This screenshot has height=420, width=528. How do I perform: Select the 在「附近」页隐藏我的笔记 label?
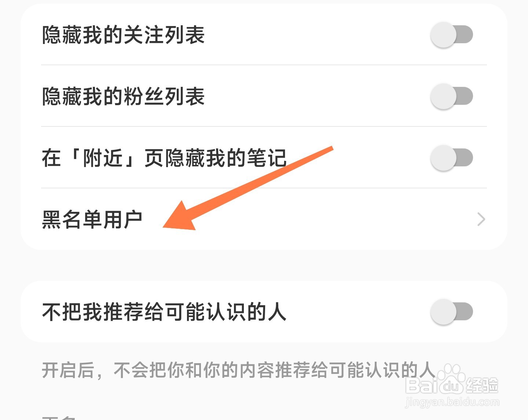point(164,158)
